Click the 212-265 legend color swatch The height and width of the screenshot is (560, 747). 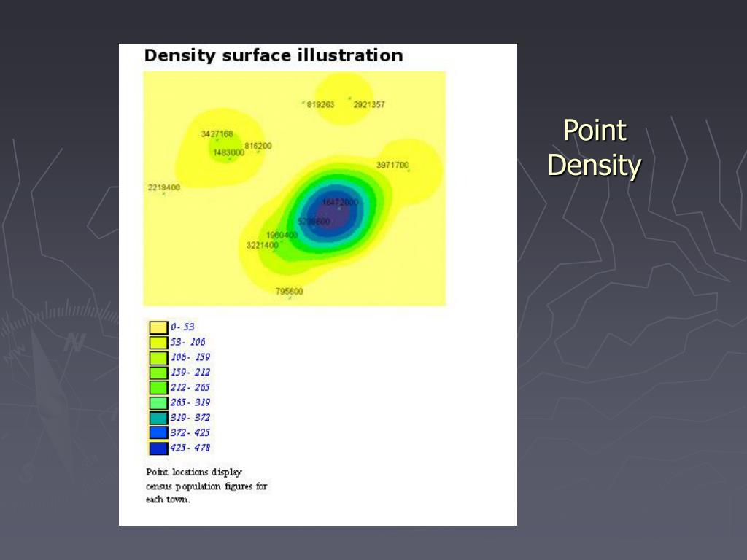pos(158,388)
